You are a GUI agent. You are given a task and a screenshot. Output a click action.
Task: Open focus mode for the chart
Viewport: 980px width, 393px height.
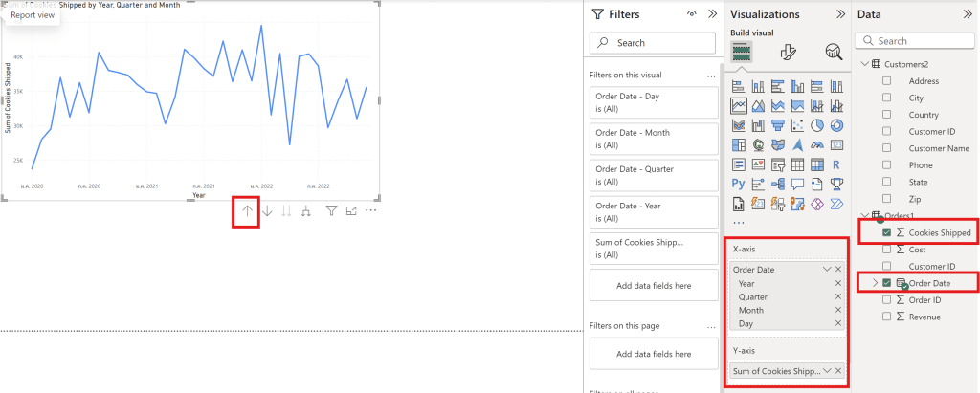click(351, 210)
